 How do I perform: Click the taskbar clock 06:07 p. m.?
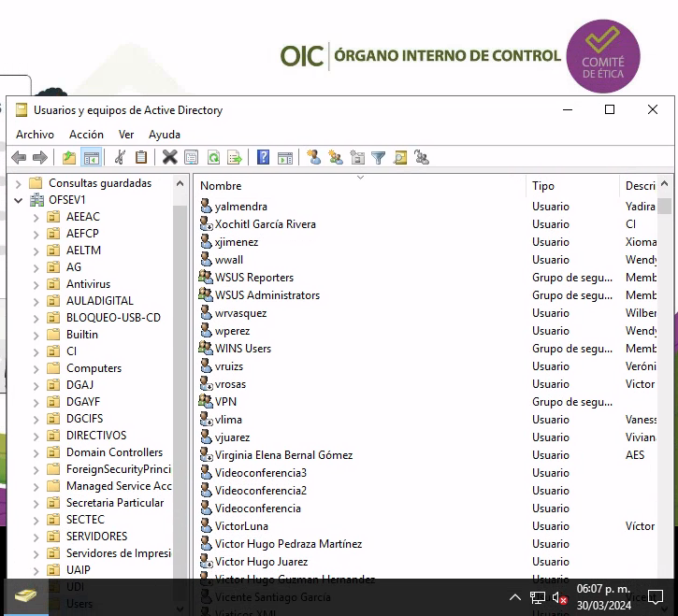click(x=603, y=589)
